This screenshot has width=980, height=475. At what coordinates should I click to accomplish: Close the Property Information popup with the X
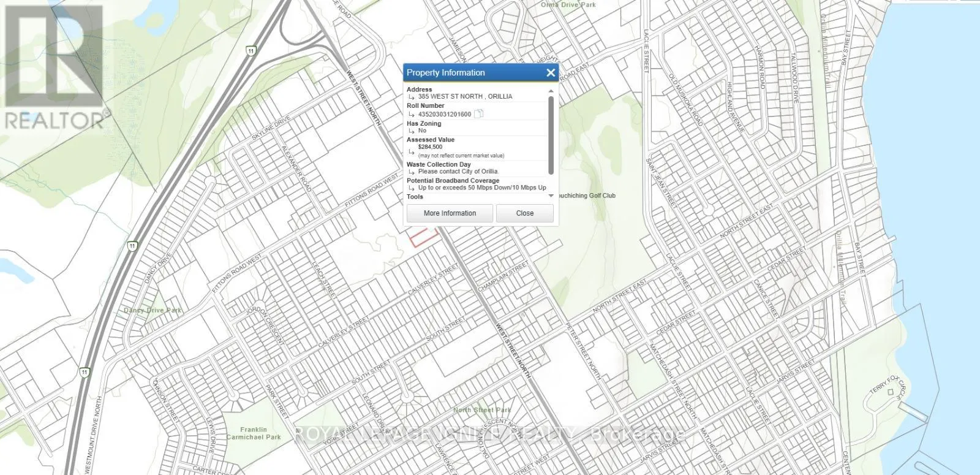click(551, 73)
